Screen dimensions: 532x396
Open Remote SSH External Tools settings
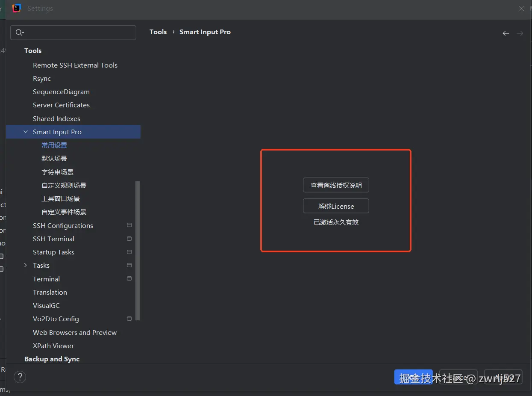click(x=75, y=65)
